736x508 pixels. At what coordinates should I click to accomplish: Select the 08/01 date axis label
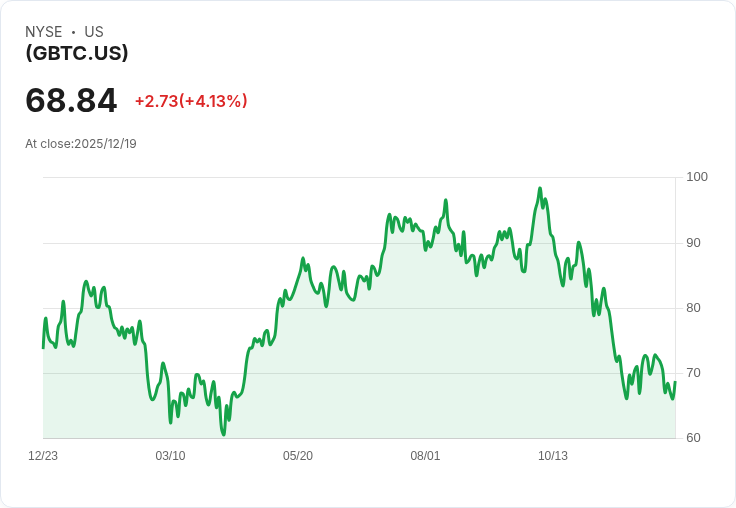point(425,456)
